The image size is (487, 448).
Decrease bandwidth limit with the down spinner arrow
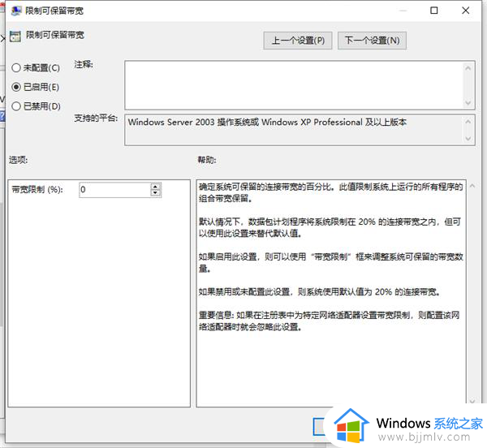[155, 193]
